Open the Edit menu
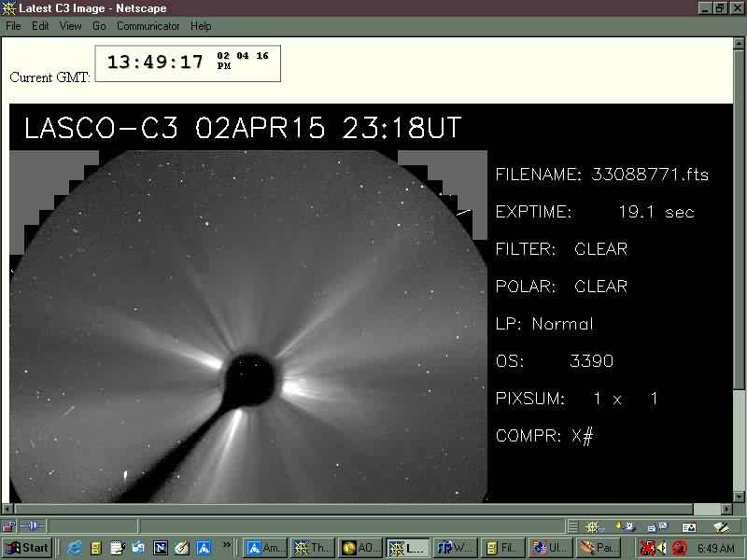 (40, 26)
